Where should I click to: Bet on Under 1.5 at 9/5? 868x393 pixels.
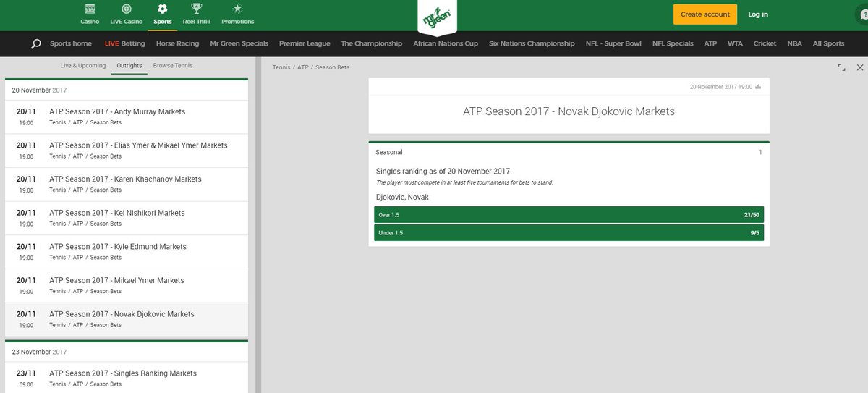tap(569, 233)
